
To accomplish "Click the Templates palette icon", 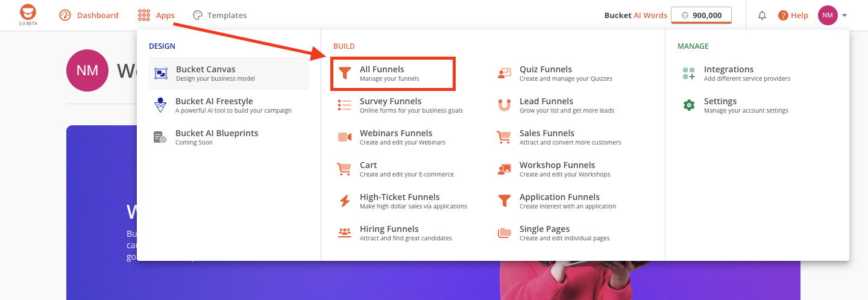I will click(198, 15).
